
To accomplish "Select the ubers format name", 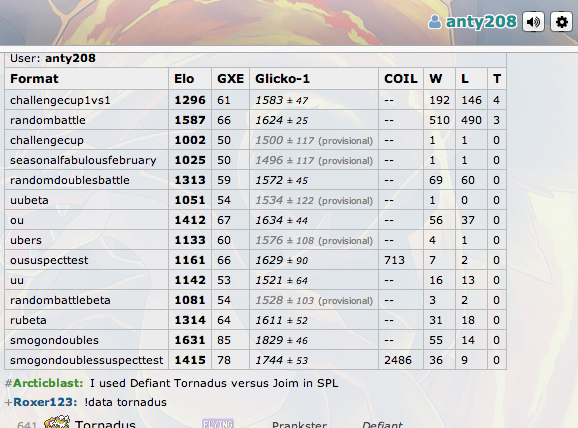I will [26, 240].
